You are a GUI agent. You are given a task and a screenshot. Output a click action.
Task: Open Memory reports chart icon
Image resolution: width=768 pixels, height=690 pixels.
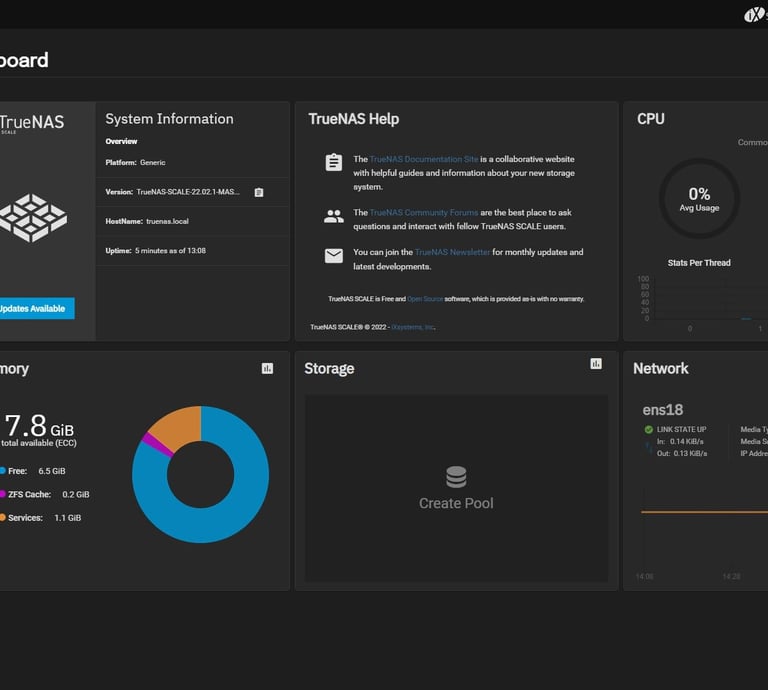(267, 368)
